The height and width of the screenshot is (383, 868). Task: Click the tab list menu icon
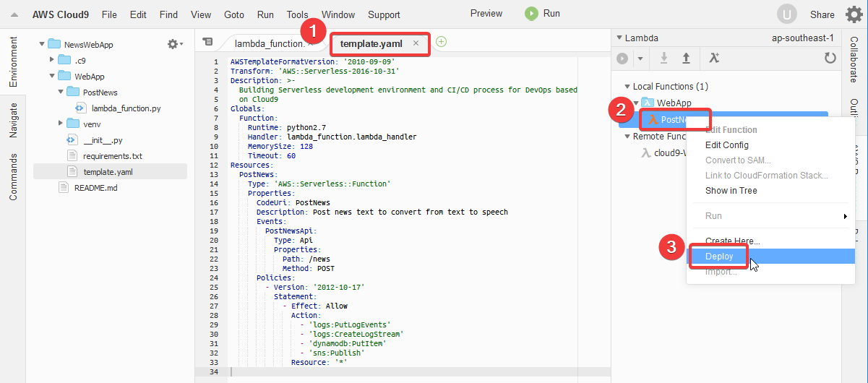pos(207,42)
